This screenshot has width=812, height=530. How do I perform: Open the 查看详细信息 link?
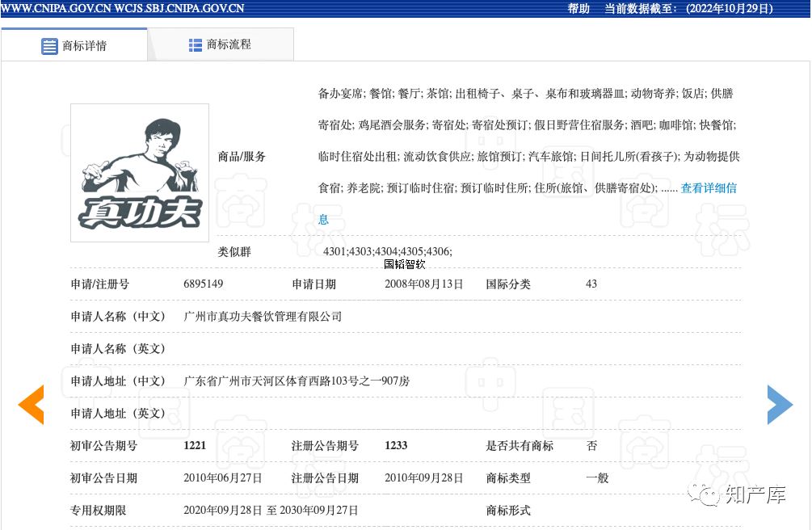click(709, 188)
